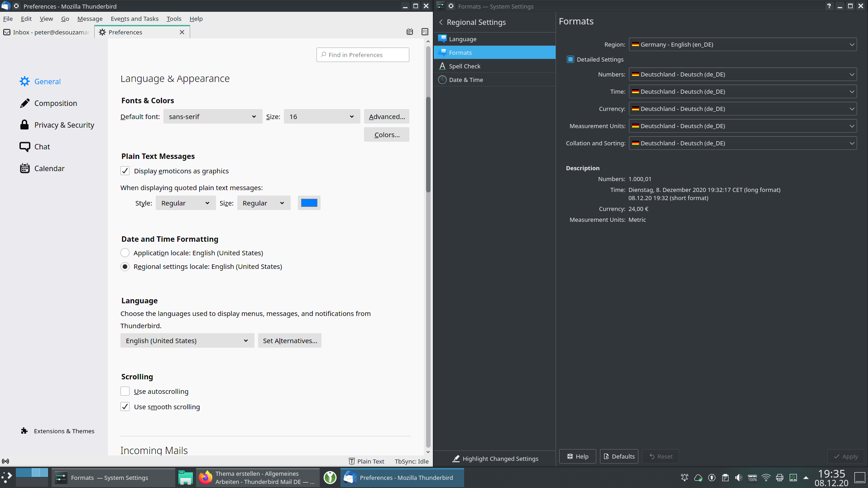Open Composition preferences
The height and width of the screenshot is (488, 868).
click(48, 103)
